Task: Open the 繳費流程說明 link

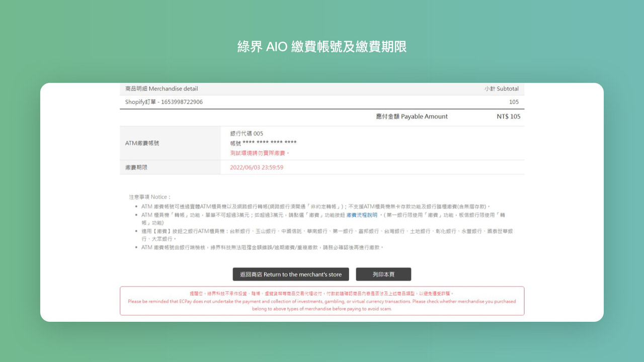Action: [x=362, y=215]
